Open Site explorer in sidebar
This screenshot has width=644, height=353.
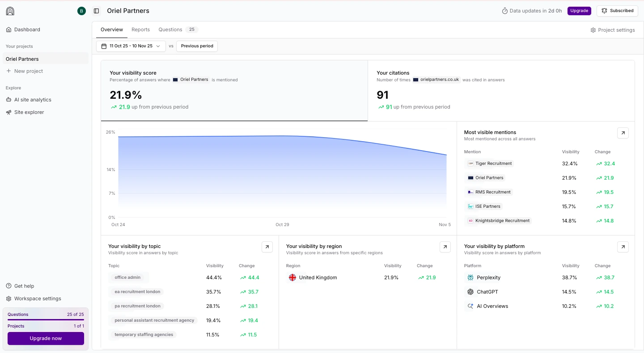[29, 112]
